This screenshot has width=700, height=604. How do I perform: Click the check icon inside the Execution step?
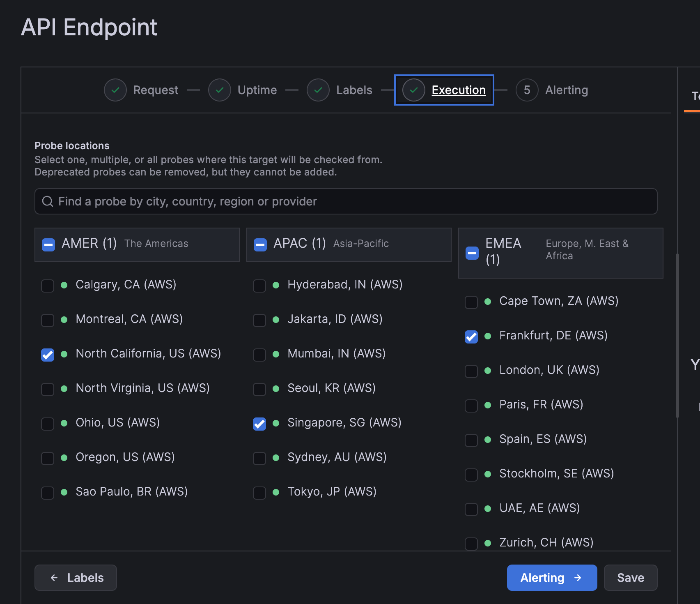pos(413,90)
